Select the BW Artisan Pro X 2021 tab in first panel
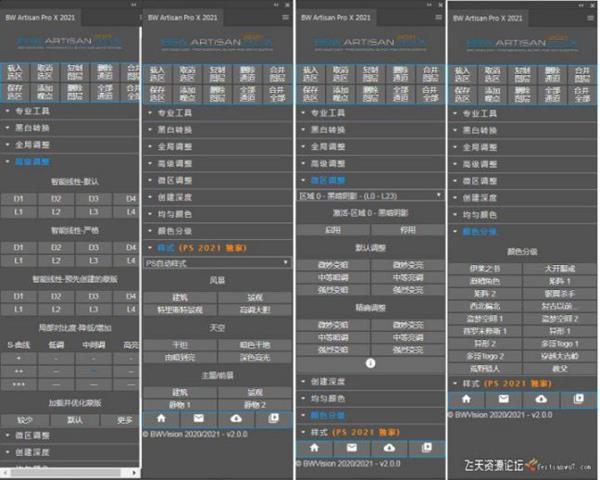The image size is (600, 480). (44, 15)
